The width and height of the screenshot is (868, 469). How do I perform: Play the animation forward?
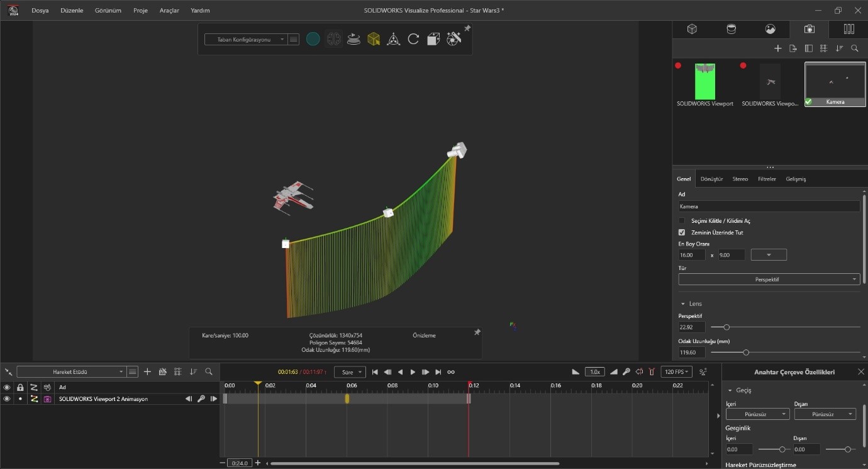click(413, 372)
